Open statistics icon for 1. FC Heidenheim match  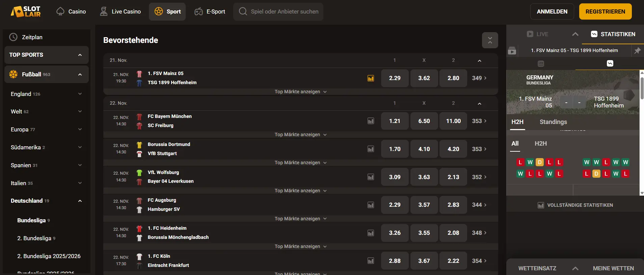click(371, 233)
